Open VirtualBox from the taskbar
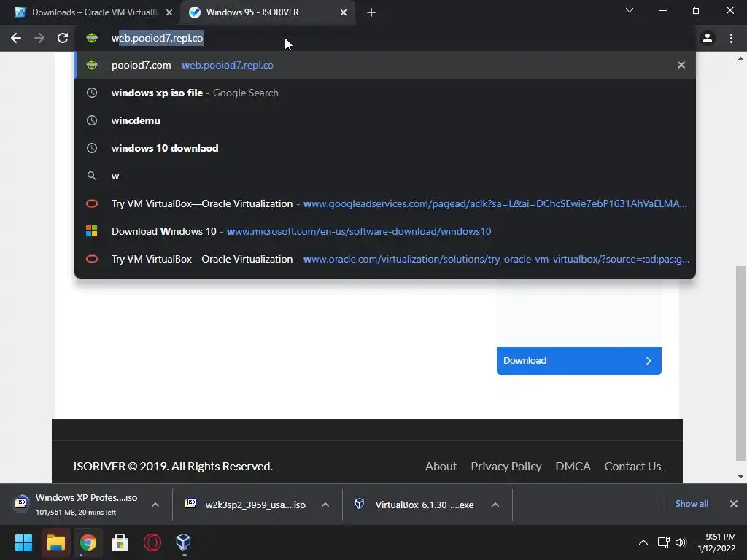The width and height of the screenshot is (747, 560). [183, 542]
